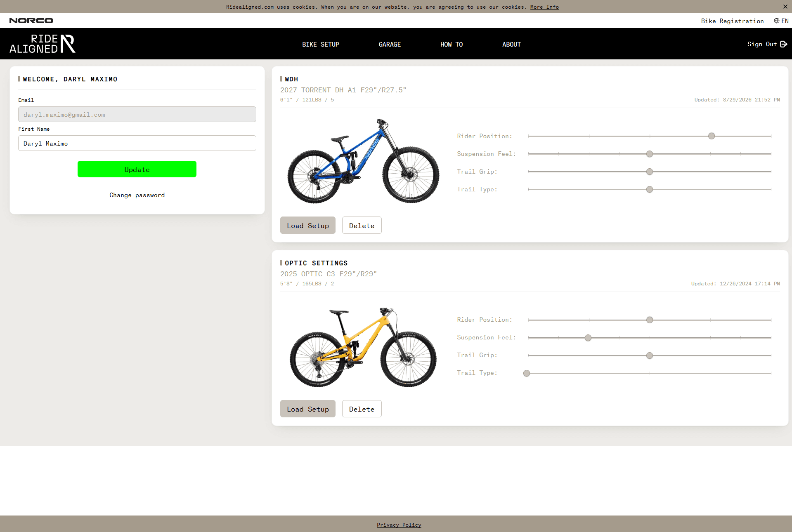Click the Norco logo
Viewport: 792px width, 532px height.
coord(31,21)
